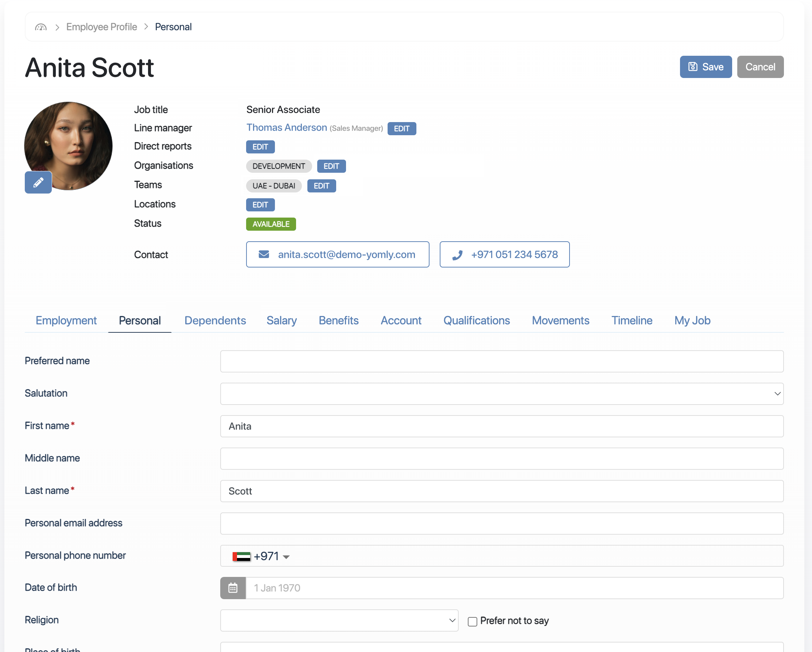Click the phone handset icon next to +971 051 234 5678
This screenshot has height=652, width=812.
[457, 254]
